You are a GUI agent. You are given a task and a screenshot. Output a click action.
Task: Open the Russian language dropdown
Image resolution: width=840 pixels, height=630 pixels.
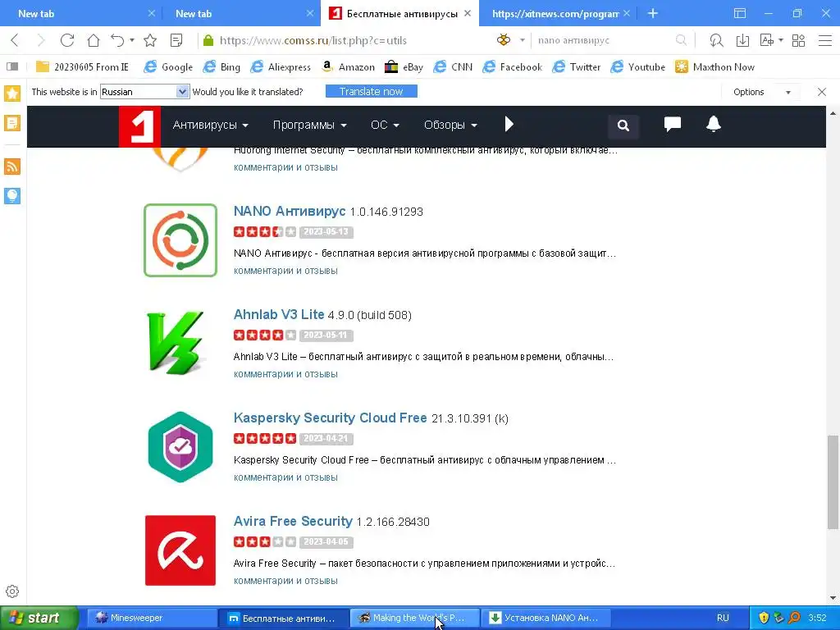click(x=144, y=92)
